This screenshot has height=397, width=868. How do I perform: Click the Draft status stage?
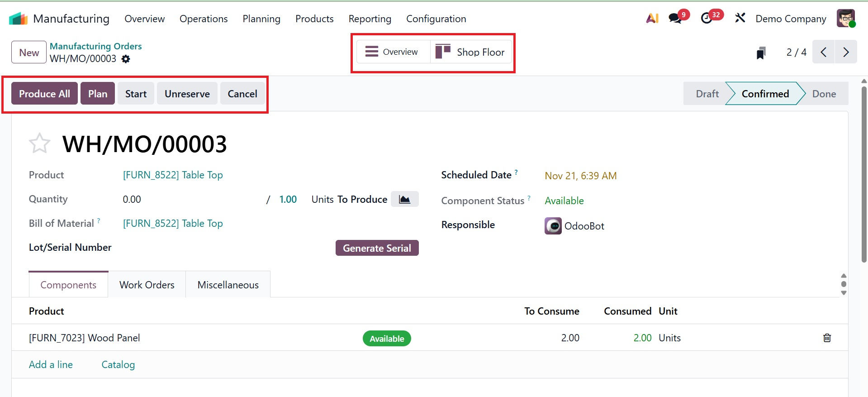707,94
